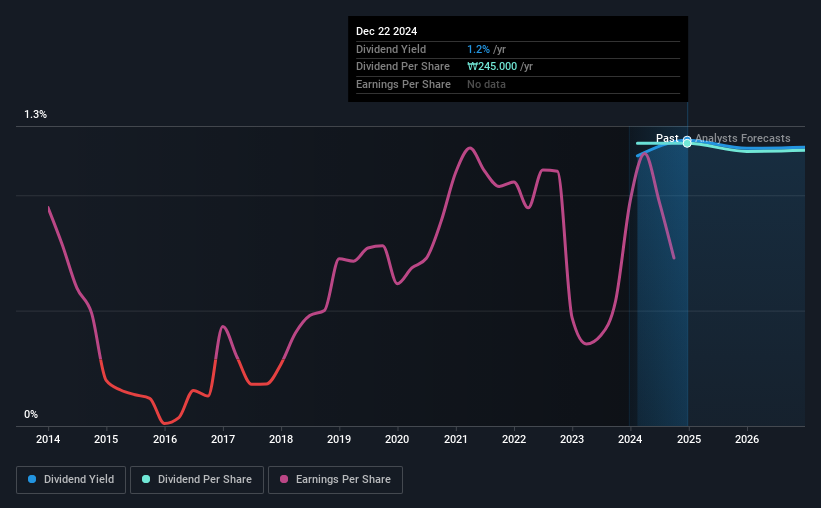
Task: Click the 0% y-axis label
Action: click(x=31, y=414)
